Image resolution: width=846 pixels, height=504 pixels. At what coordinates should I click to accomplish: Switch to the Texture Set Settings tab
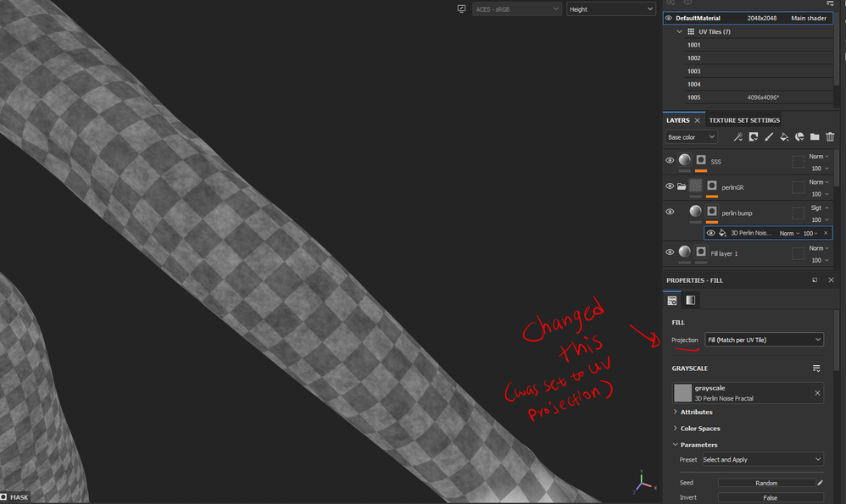pos(744,120)
